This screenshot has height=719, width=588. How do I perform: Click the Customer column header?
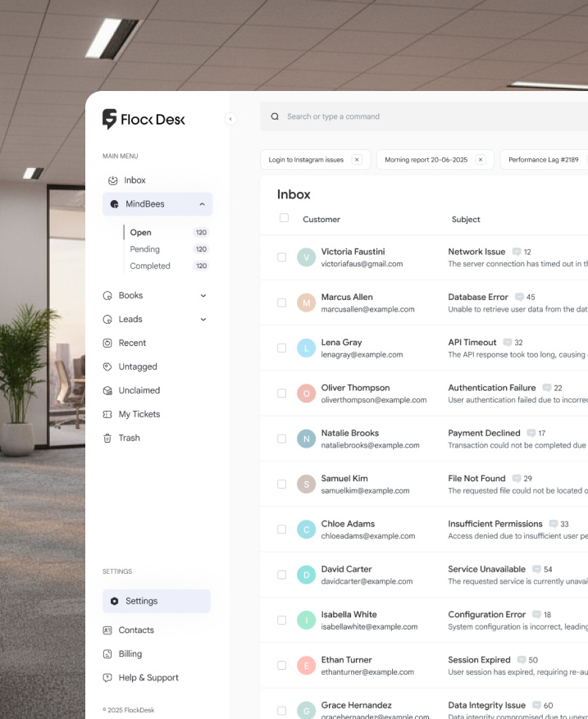coord(321,220)
